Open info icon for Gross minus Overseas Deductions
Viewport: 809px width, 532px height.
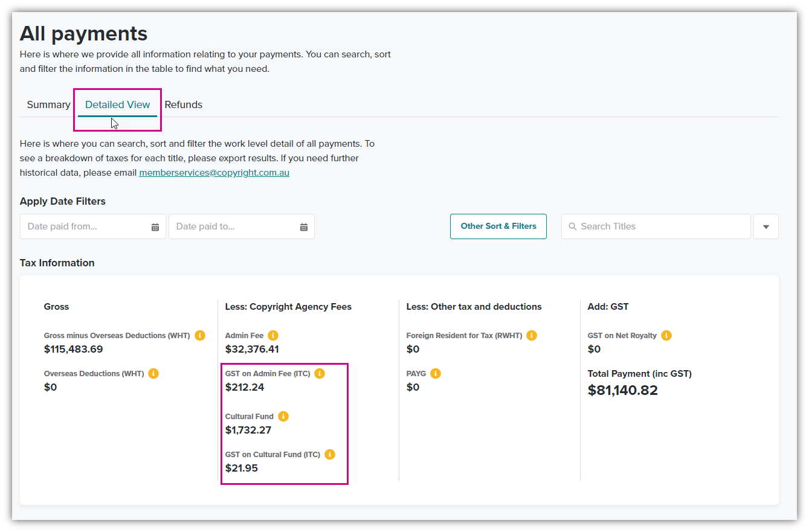click(x=200, y=335)
